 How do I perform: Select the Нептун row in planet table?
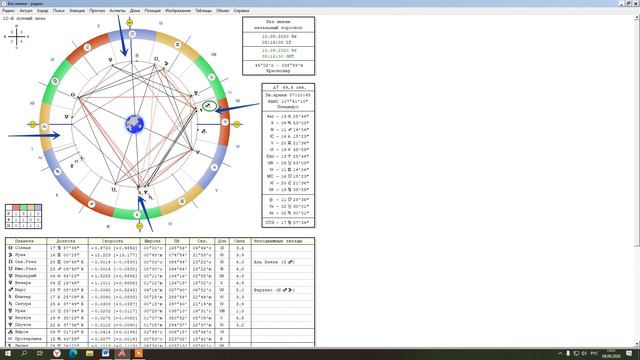click(160, 318)
